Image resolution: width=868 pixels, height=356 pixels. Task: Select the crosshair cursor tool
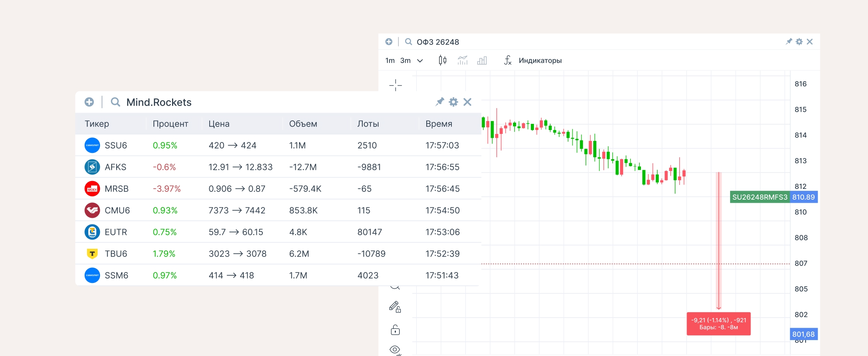[x=395, y=85]
